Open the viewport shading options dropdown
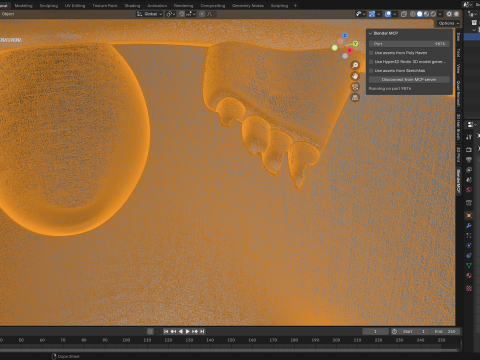 [x=440, y=14]
